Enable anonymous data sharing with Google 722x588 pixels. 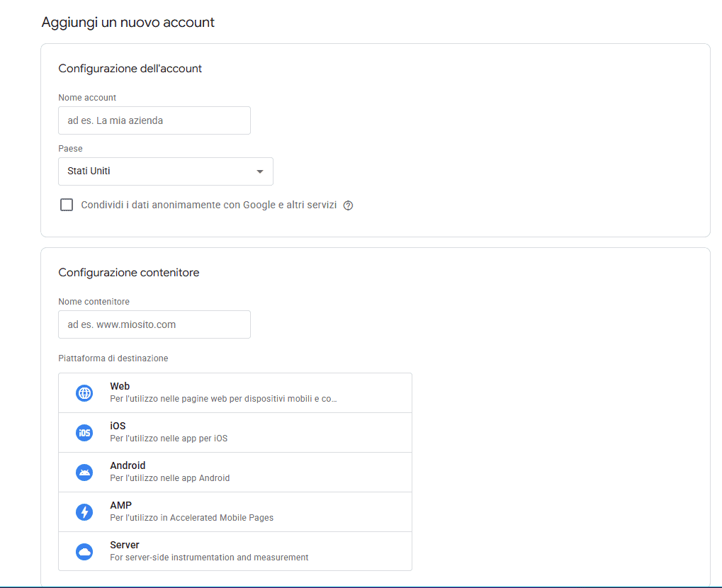(66, 205)
